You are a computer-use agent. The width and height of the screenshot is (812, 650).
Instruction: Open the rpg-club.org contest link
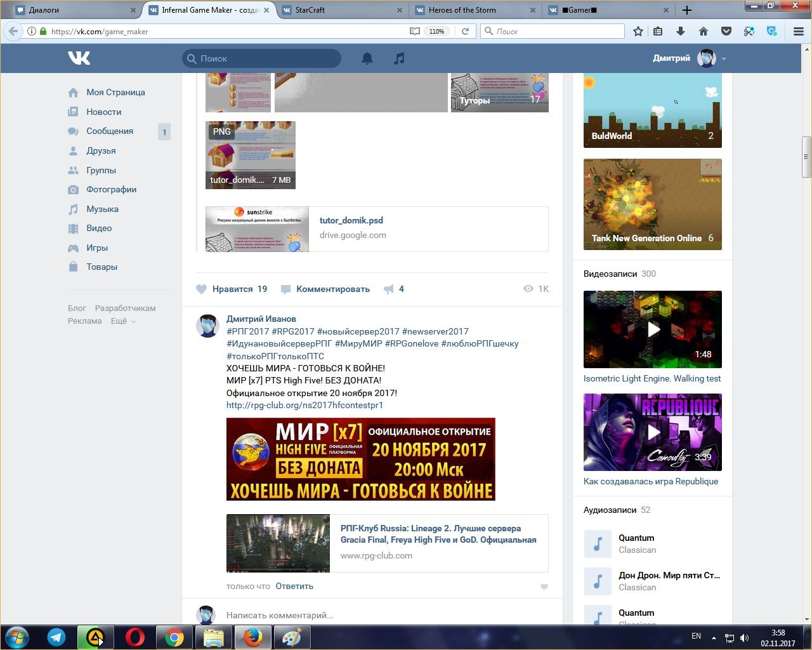pos(304,405)
